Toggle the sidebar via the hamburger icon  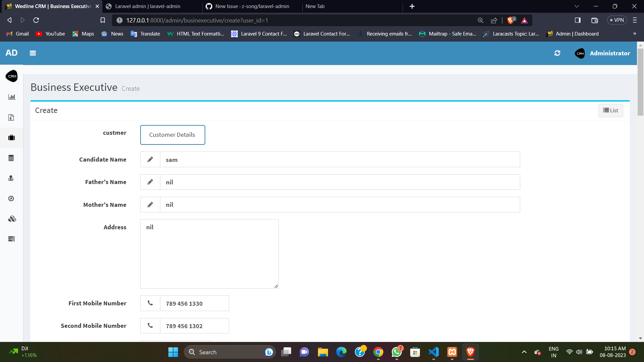click(x=33, y=53)
